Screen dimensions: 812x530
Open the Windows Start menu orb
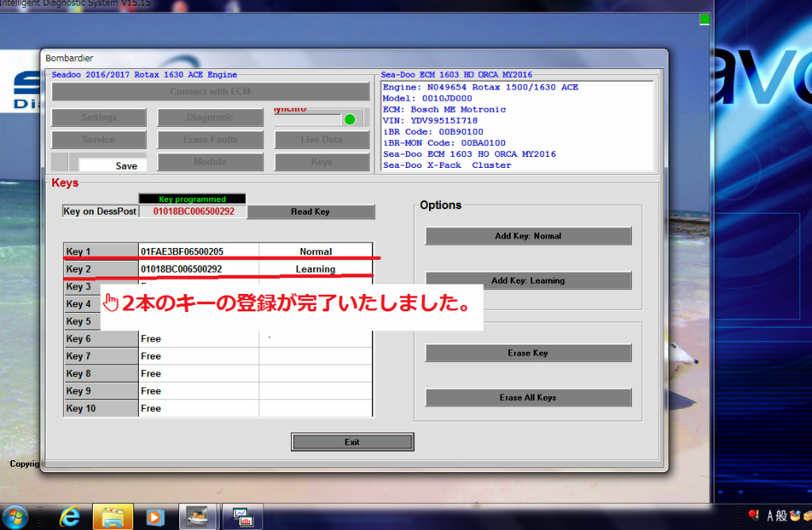click(15, 517)
